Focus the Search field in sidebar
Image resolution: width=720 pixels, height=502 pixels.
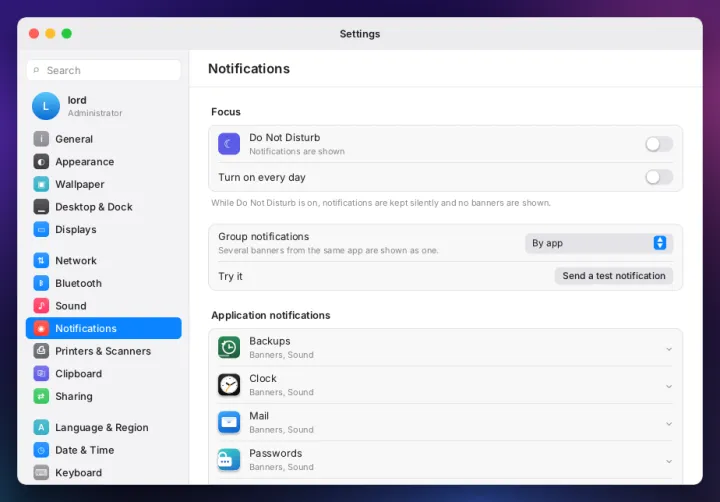[x=104, y=70]
